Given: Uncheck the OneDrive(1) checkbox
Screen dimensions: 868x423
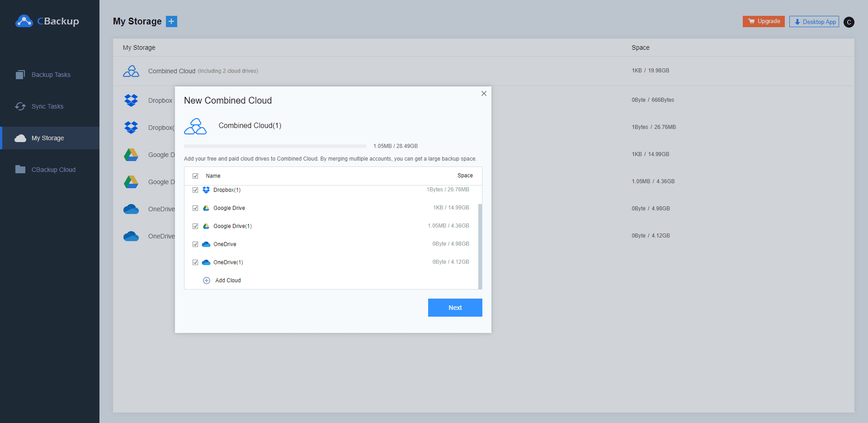Looking at the screenshot, I should pyautogui.click(x=195, y=262).
